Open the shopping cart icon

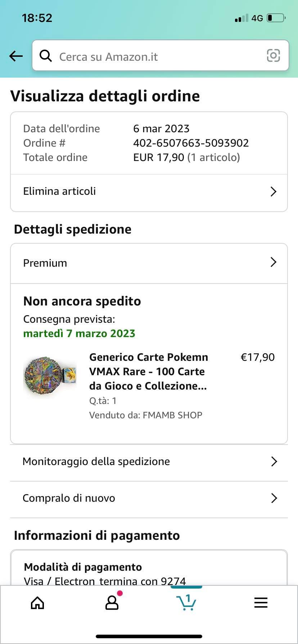186,603
